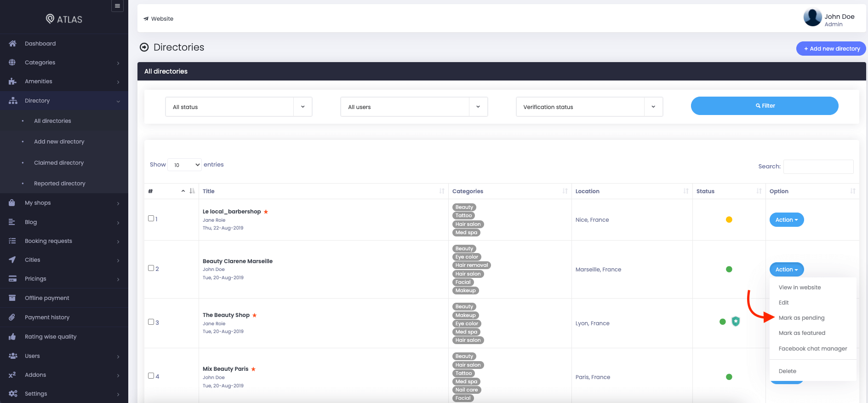This screenshot has height=403, width=868.
Task: Open Add new directory sidebar submenu link
Action: pyautogui.click(x=59, y=142)
